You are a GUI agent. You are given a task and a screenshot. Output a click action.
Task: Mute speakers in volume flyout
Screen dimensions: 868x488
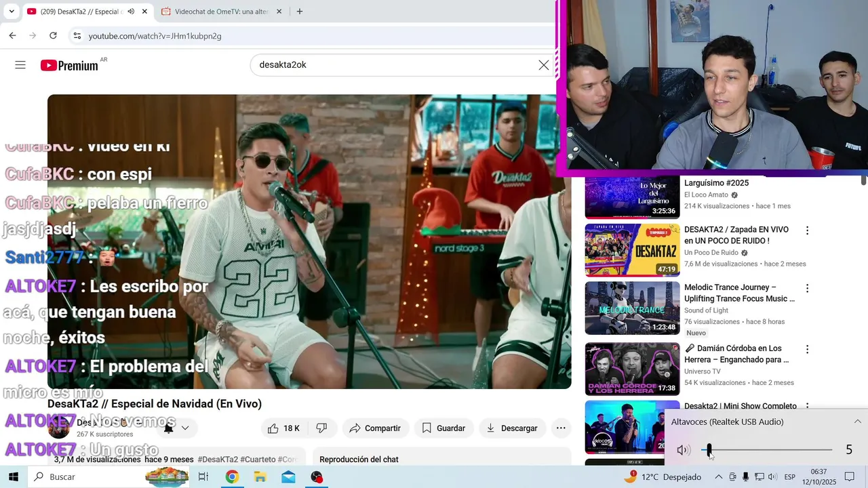(683, 450)
